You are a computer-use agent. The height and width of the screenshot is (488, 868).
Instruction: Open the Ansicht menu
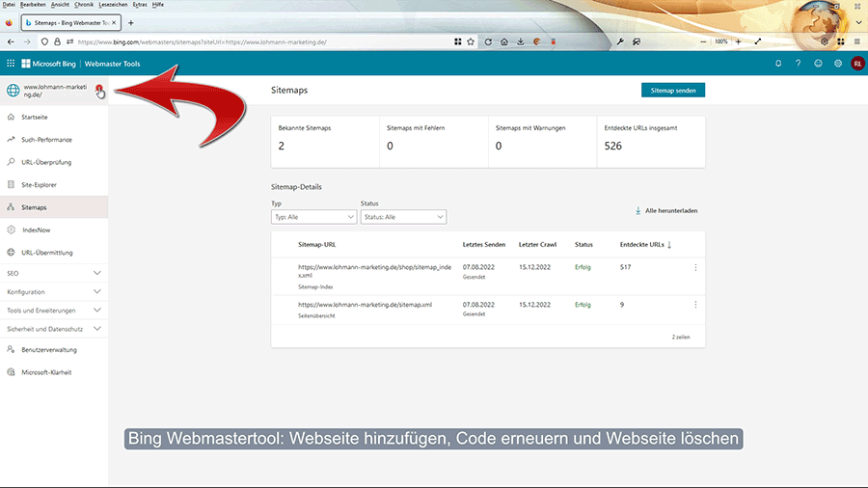[x=60, y=5]
